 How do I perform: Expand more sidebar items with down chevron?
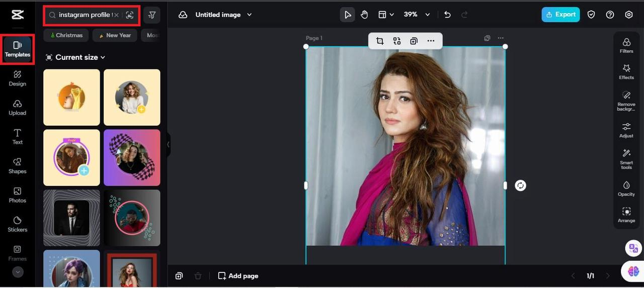18,272
